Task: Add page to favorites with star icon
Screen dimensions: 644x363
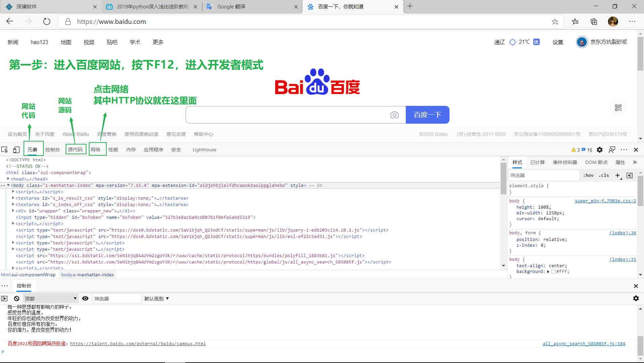Action: (x=555, y=22)
